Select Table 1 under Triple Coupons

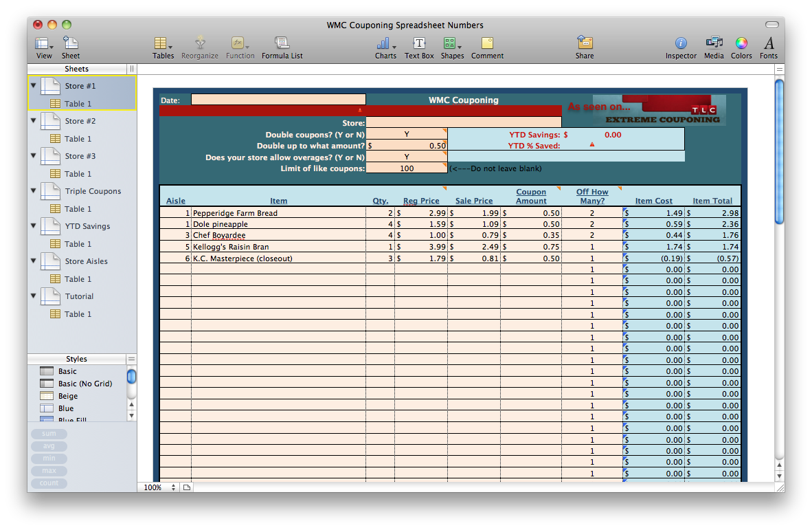click(x=78, y=209)
